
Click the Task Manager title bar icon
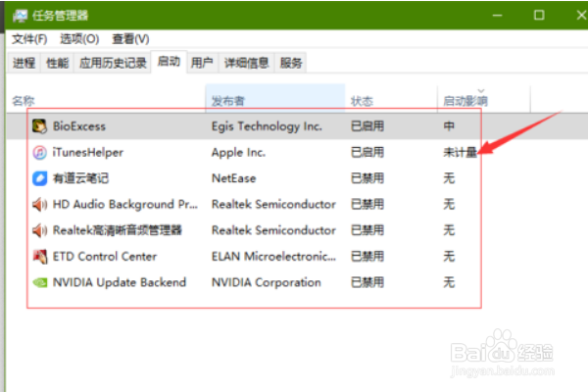pos(20,16)
